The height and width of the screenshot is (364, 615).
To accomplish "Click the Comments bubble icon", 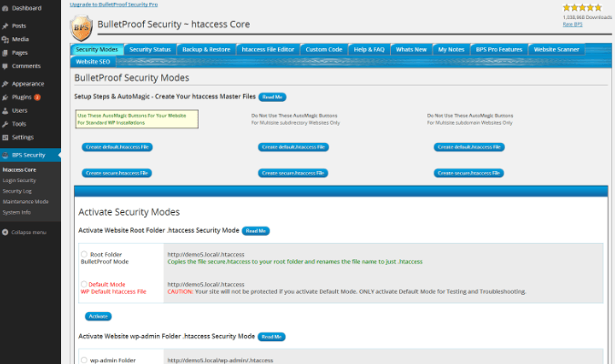I will [5, 66].
